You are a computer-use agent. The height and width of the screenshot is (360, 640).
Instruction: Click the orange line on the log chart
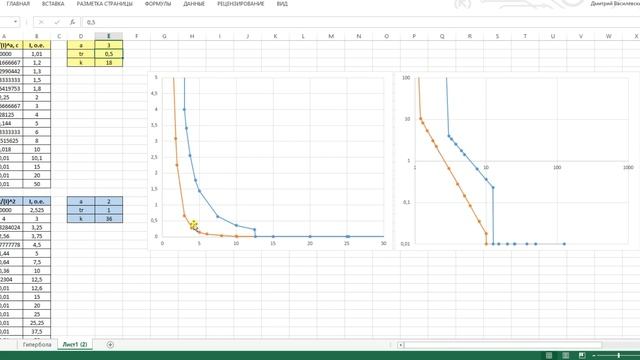point(449,169)
